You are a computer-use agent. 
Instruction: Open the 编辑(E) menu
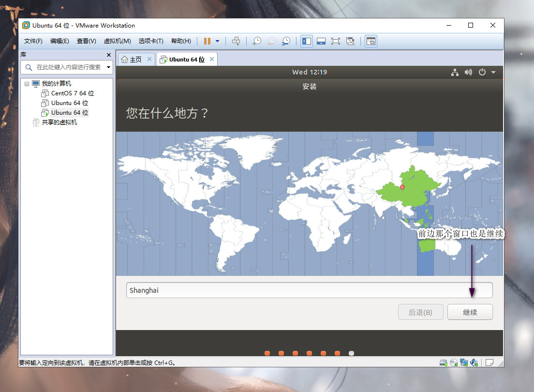pyautogui.click(x=59, y=41)
